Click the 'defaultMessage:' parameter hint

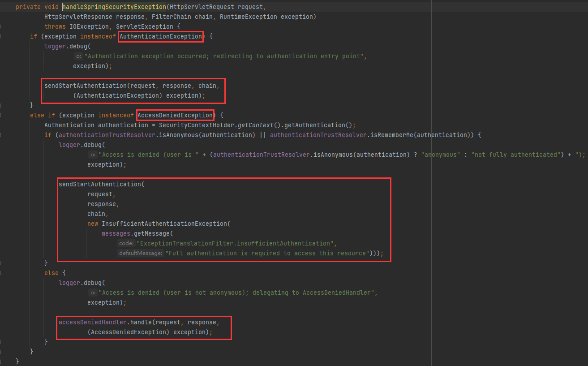(x=141, y=253)
